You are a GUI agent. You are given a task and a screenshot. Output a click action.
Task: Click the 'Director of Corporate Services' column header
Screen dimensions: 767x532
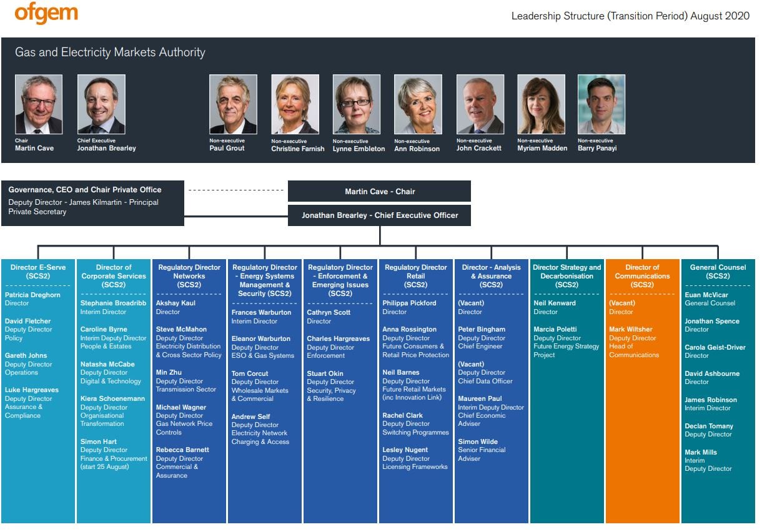pos(114,276)
